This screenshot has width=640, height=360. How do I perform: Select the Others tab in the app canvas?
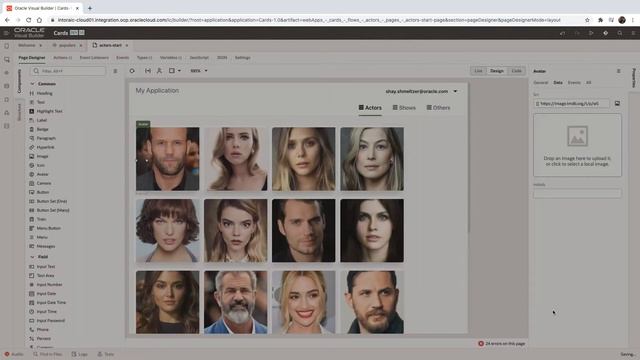tap(438, 108)
